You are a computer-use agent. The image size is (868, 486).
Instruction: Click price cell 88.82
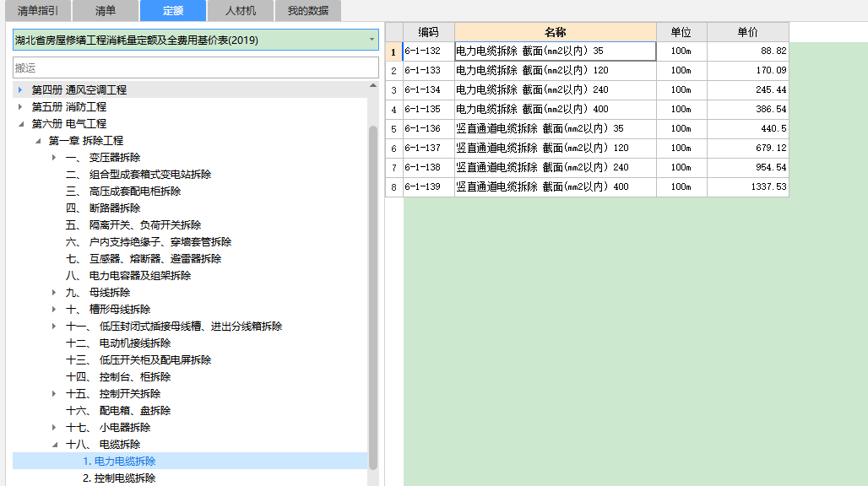click(x=748, y=51)
